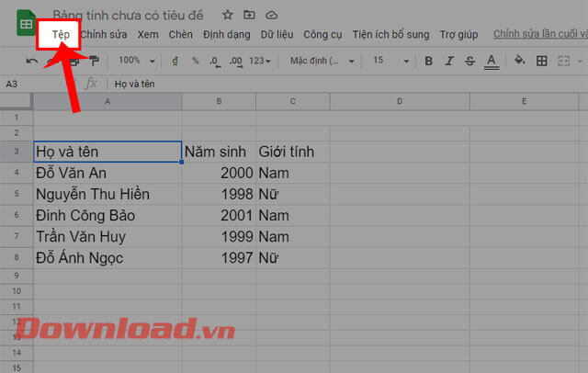
Task: Select cell Năm sinh
Action: click(219, 152)
